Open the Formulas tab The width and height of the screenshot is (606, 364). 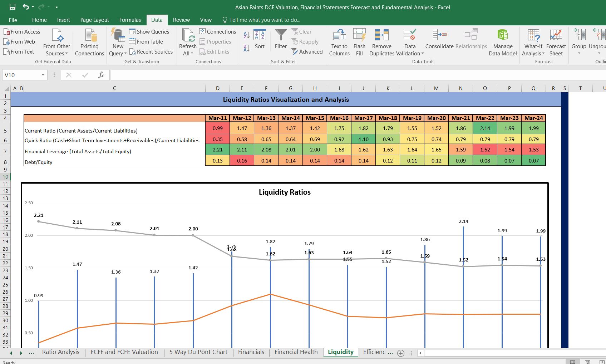(x=130, y=20)
